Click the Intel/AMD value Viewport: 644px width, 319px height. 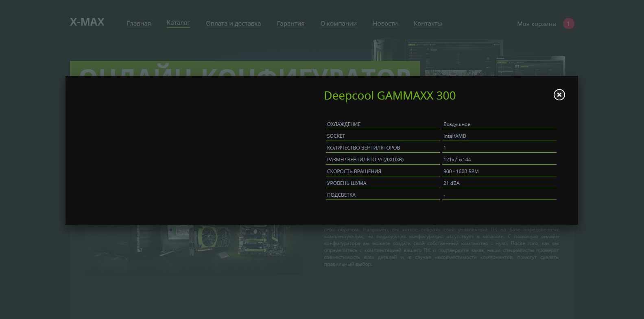pos(455,136)
